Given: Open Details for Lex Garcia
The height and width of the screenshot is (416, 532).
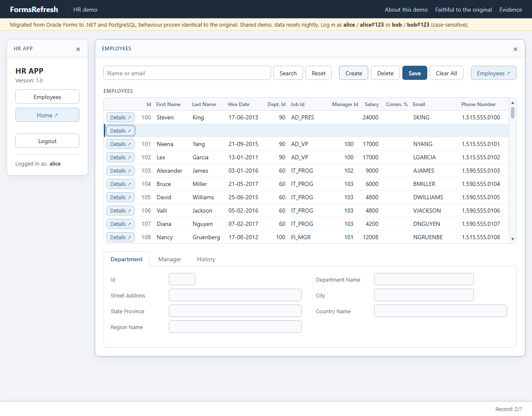Looking at the screenshot, I should (121, 158).
